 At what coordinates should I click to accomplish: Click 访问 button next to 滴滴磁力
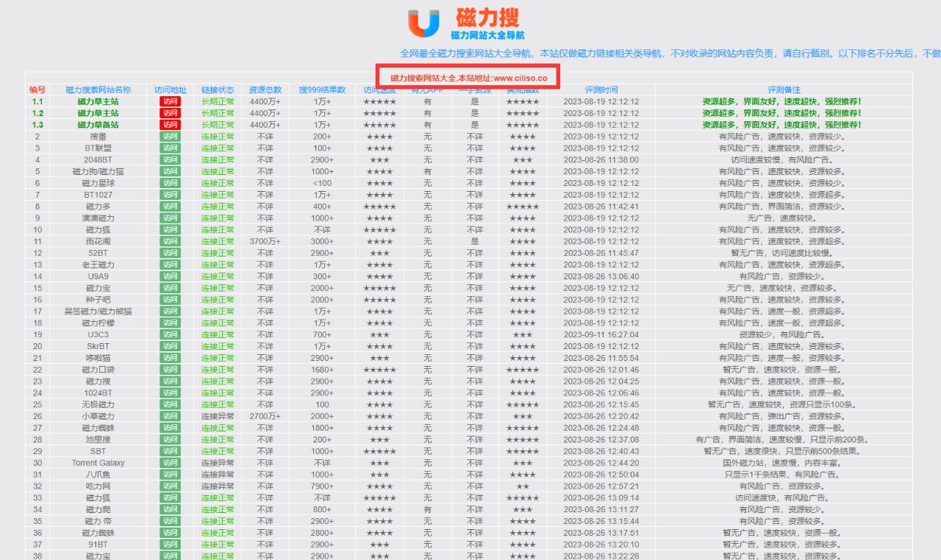(170, 218)
